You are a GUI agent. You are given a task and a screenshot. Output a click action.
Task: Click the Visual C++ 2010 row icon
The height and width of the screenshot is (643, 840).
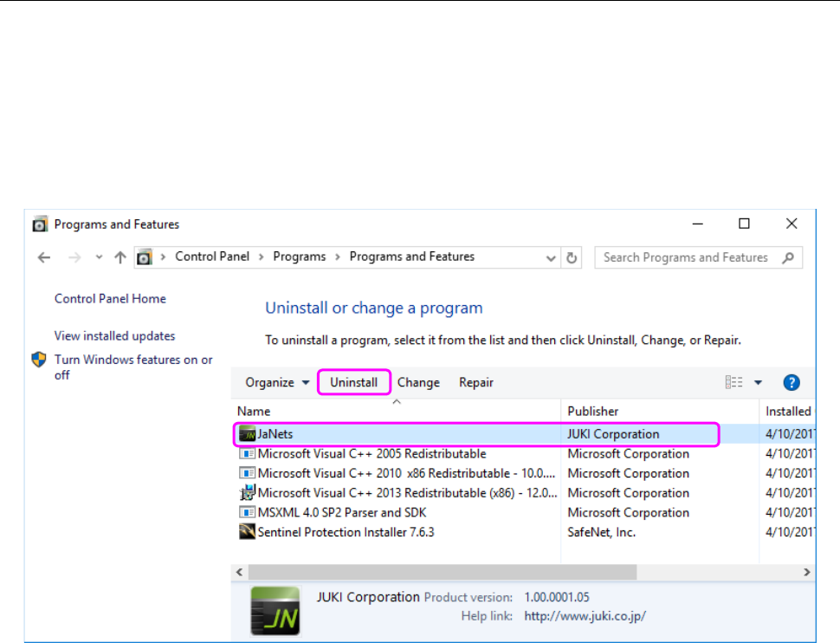(x=247, y=473)
